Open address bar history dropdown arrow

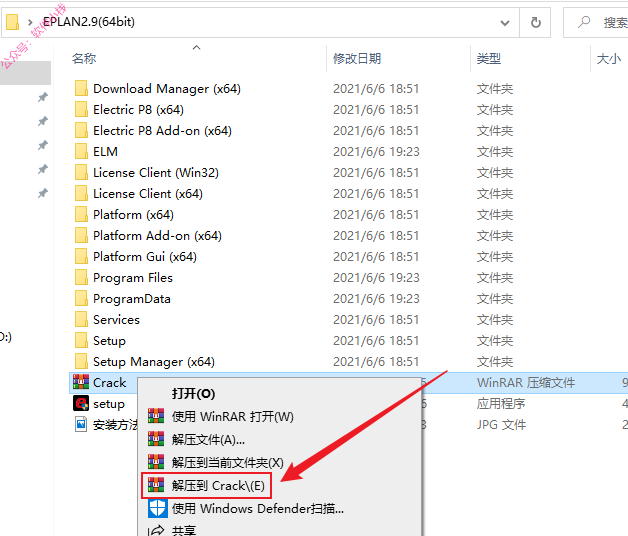[505, 23]
